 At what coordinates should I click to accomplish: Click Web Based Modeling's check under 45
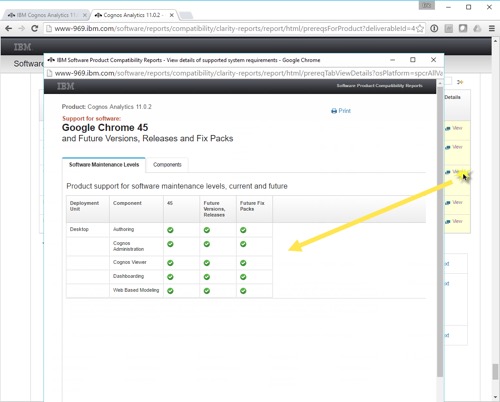(170, 291)
